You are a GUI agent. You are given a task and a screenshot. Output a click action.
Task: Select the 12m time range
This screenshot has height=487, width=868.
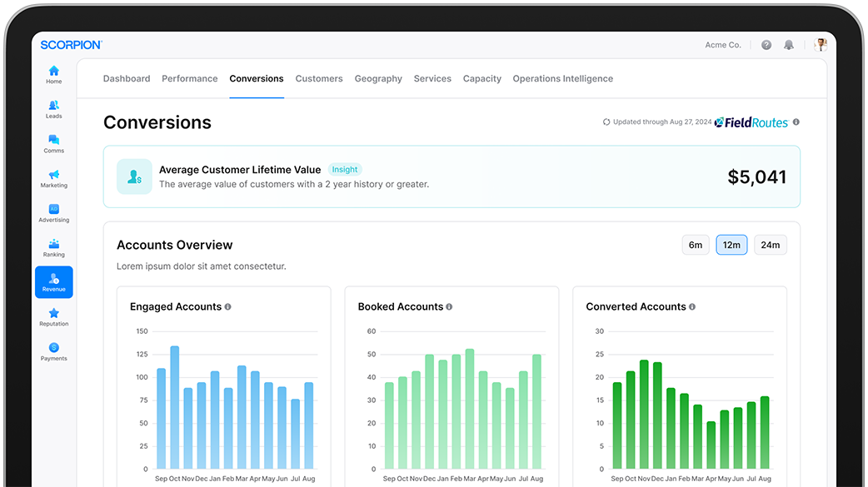pos(731,245)
